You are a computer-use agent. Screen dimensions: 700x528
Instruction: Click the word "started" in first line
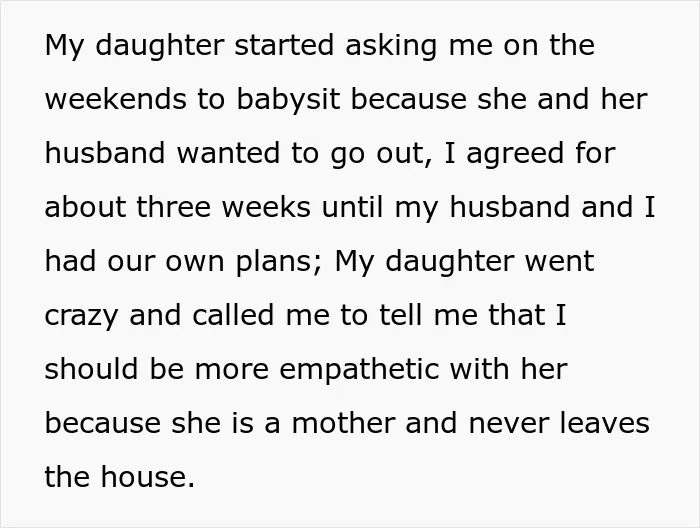pyautogui.click(x=284, y=45)
